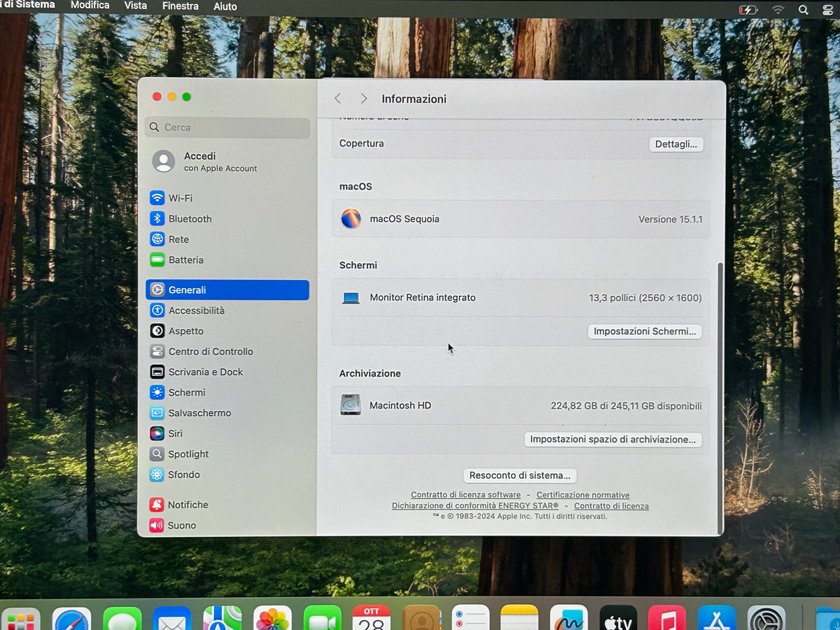Open Contratto di licenza software link
Screen dimensions: 840x630
point(465,495)
